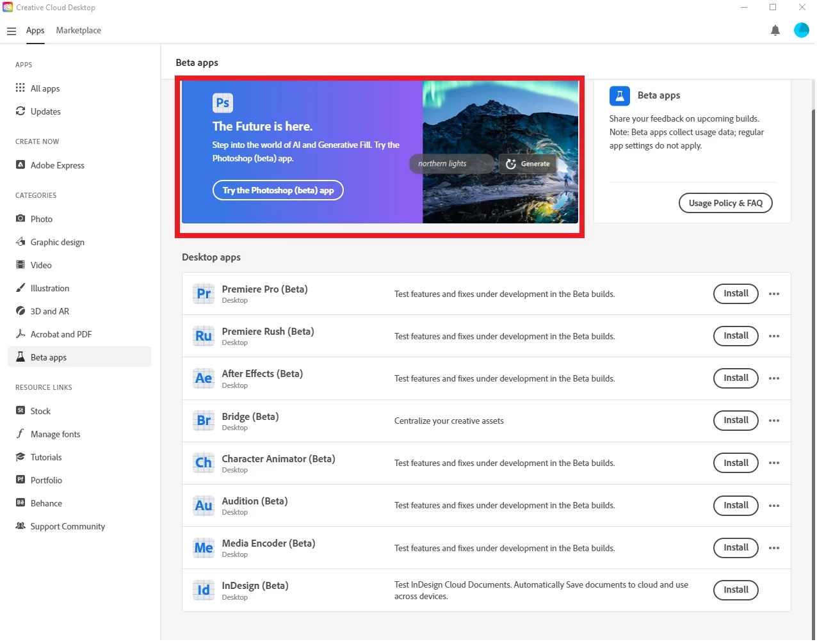
Task: Click the 'Centralize your creative assets' description
Action: tap(449, 421)
